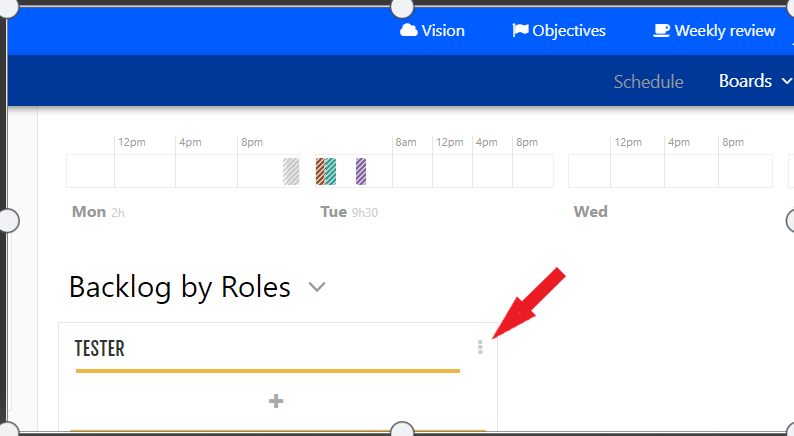
Task: Click the Vision cloud icon
Action: (x=409, y=30)
